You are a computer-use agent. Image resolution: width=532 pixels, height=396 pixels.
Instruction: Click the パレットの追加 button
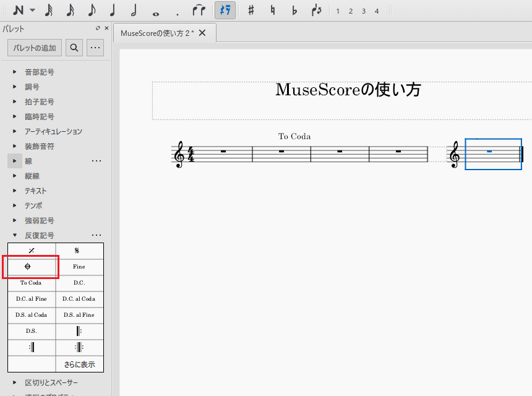[x=35, y=48]
